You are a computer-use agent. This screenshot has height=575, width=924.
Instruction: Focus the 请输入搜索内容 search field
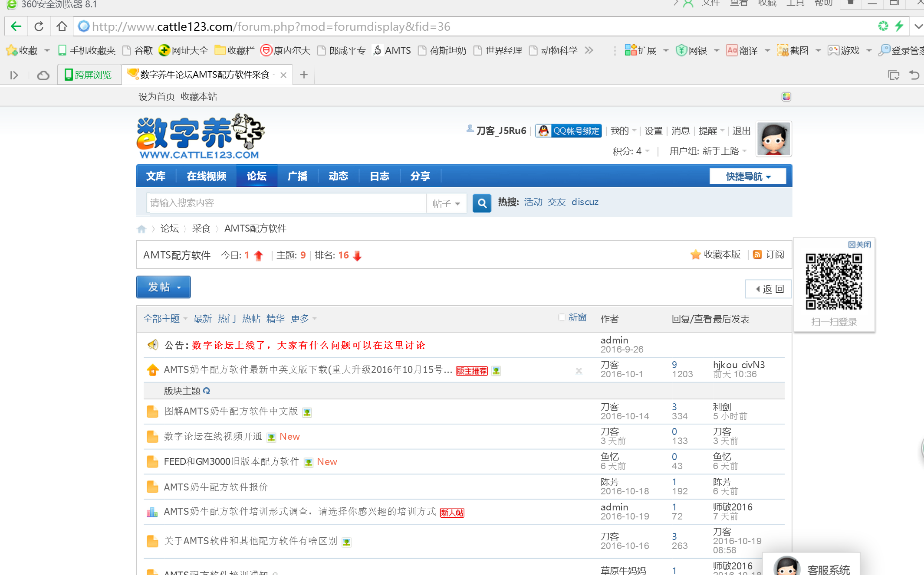click(x=286, y=203)
